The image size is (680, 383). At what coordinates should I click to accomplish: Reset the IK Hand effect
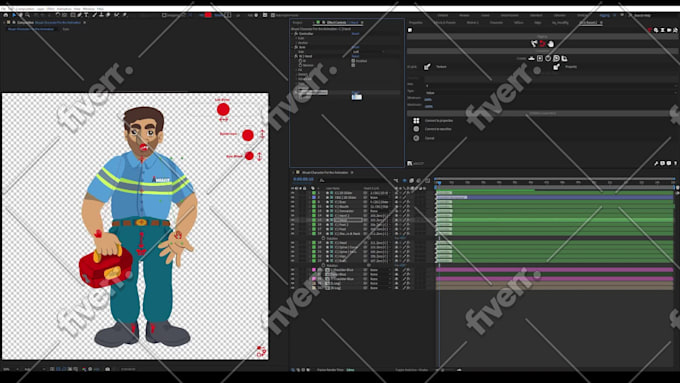356,56
